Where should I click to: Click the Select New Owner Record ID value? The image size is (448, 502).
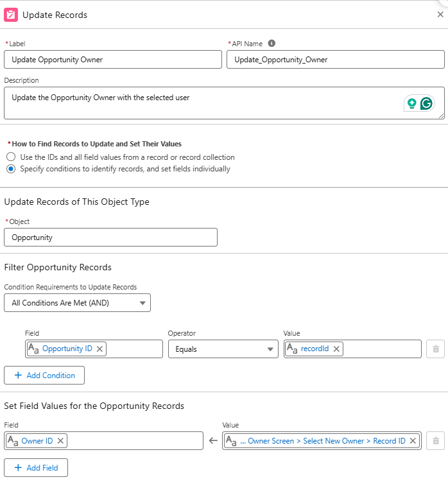[323, 441]
